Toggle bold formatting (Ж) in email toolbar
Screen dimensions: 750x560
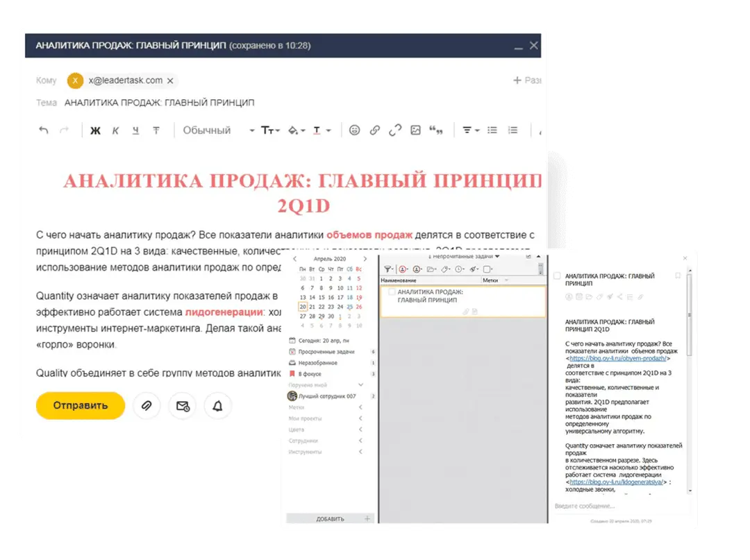tap(96, 130)
